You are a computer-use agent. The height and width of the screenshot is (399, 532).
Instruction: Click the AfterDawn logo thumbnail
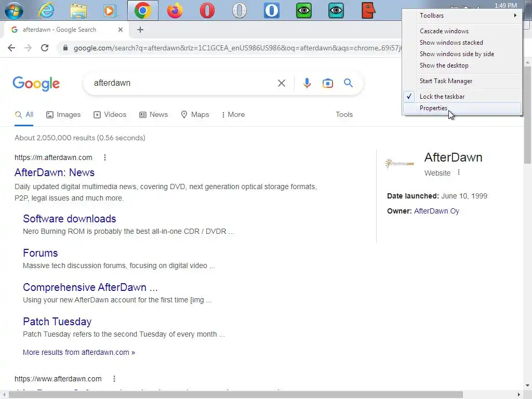[x=400, y=164]
